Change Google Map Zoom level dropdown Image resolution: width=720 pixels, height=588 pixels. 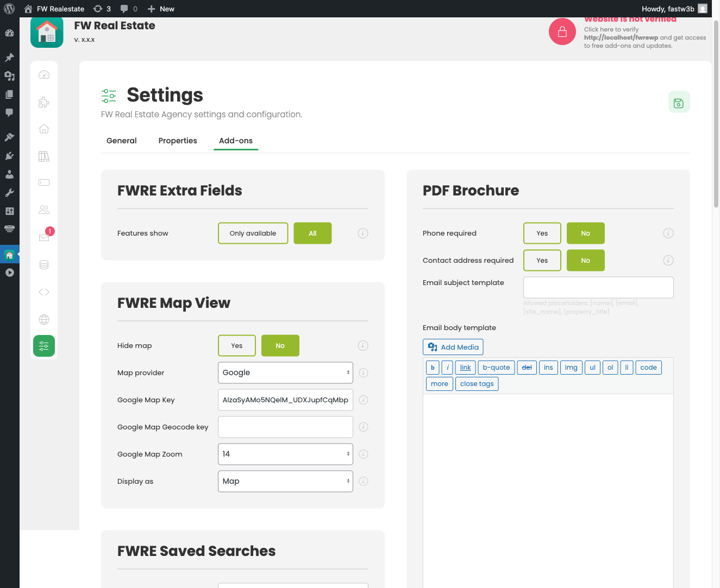(285, 454)
